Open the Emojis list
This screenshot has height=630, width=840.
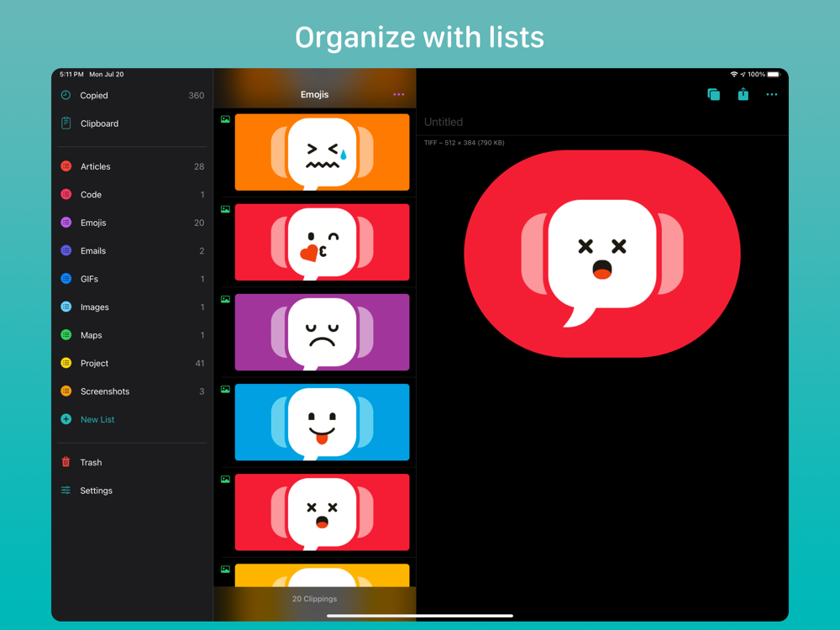click(132, 223)
